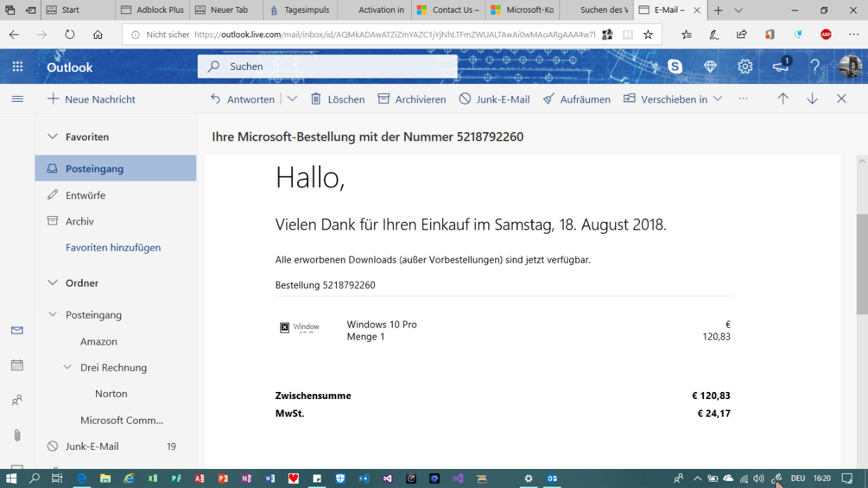This screenshot has height=488, width=868.
Task: Delete the message with Löschen
Action: 338,99
